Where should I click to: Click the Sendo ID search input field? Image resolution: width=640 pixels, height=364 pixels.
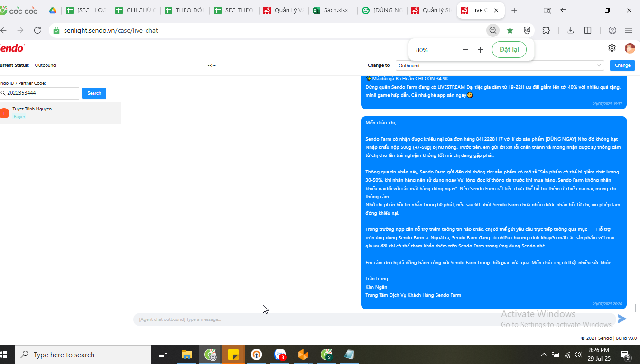coord(39,93)
